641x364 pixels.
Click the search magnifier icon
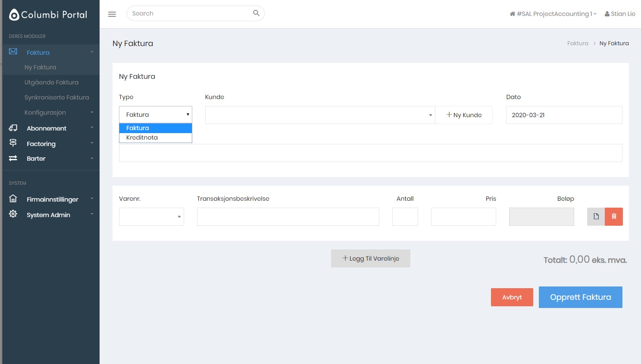tap(256, 13)
